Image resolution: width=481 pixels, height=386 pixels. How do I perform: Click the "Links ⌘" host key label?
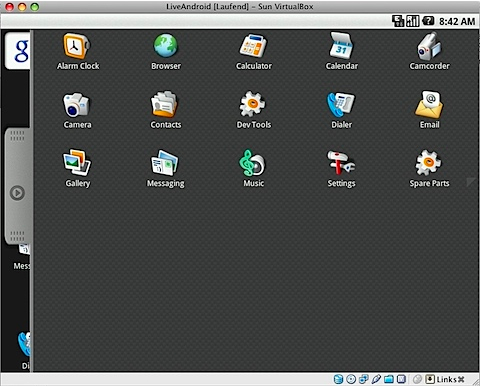(451, 379)
